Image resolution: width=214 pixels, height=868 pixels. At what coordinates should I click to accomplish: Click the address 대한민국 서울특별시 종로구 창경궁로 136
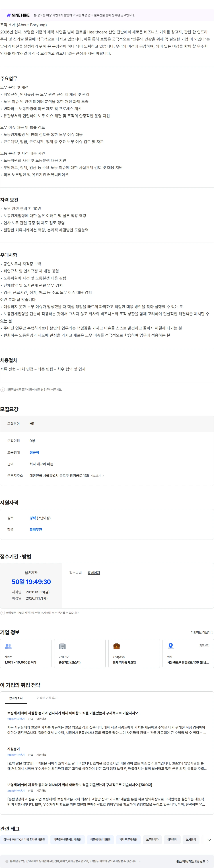[59, 476]
